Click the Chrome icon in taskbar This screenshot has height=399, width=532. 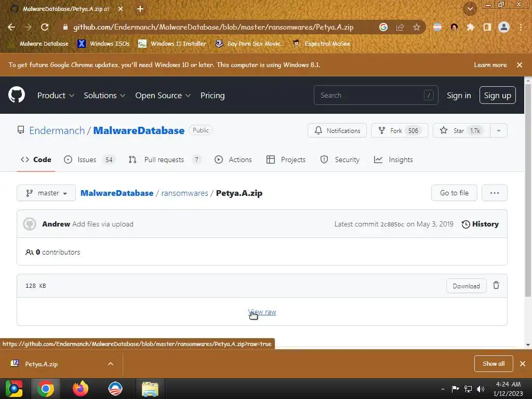[x=46, y=389]
